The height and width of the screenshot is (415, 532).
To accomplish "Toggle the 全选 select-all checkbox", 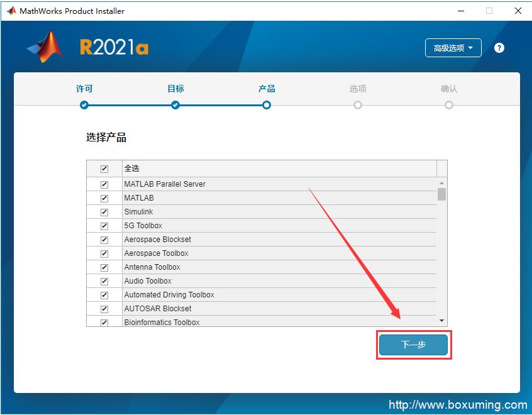I will click(x=104, y=169).
